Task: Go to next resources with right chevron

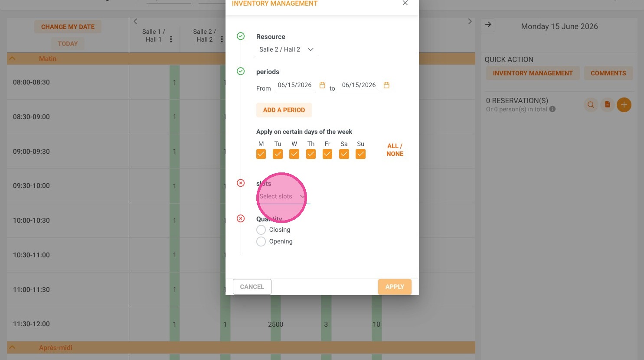Action: 470,21
